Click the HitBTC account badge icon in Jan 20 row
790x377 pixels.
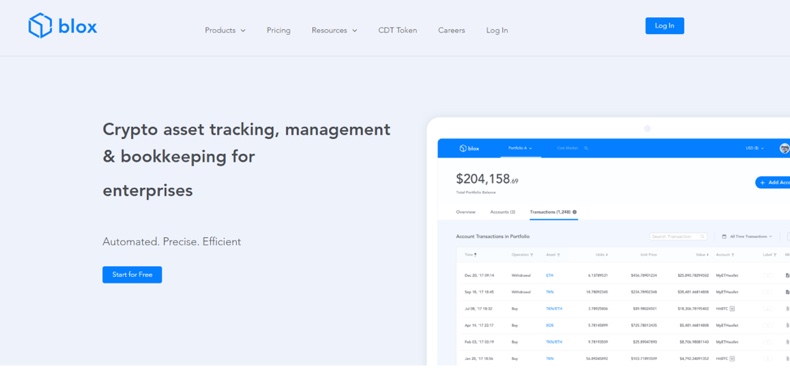click(x=732, y=359)
